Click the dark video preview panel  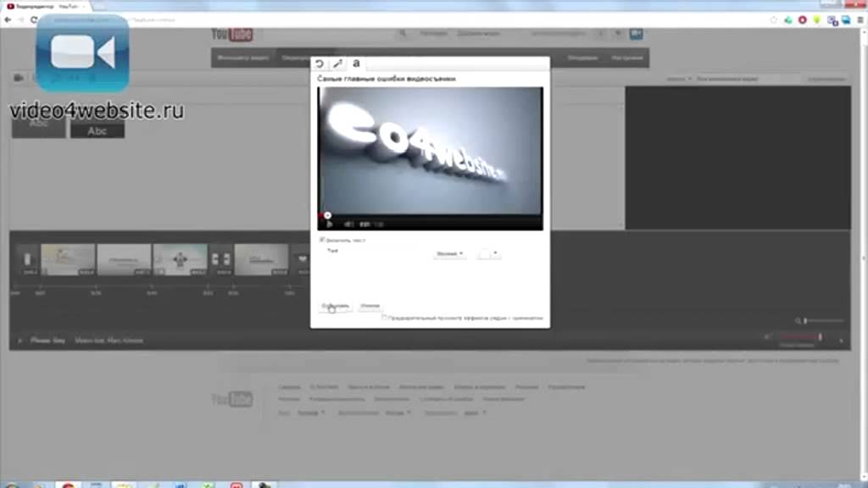pyautogui.click(x=738, y=158)
